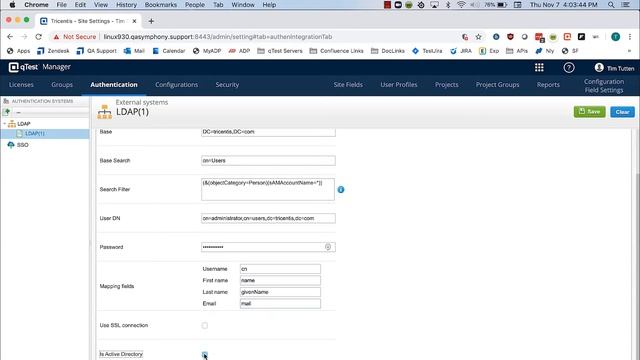The width and height of the screenshot is (640, 360).
Task: Collapse the LDAP tree node
Action: tap(4, 124)
